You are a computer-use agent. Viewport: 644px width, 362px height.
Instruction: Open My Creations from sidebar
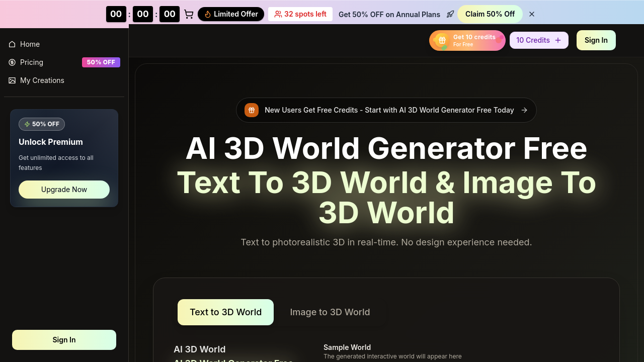click(64, 80)
